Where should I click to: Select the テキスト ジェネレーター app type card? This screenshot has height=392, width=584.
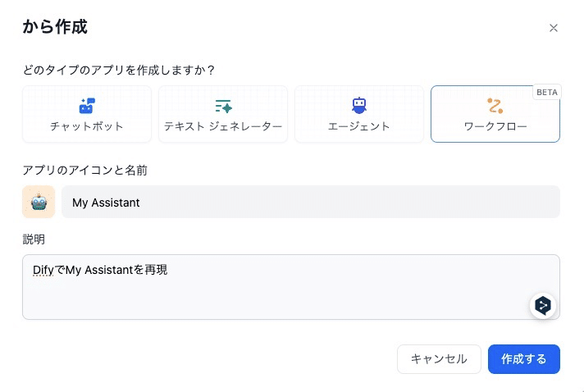tap(223, 114)
